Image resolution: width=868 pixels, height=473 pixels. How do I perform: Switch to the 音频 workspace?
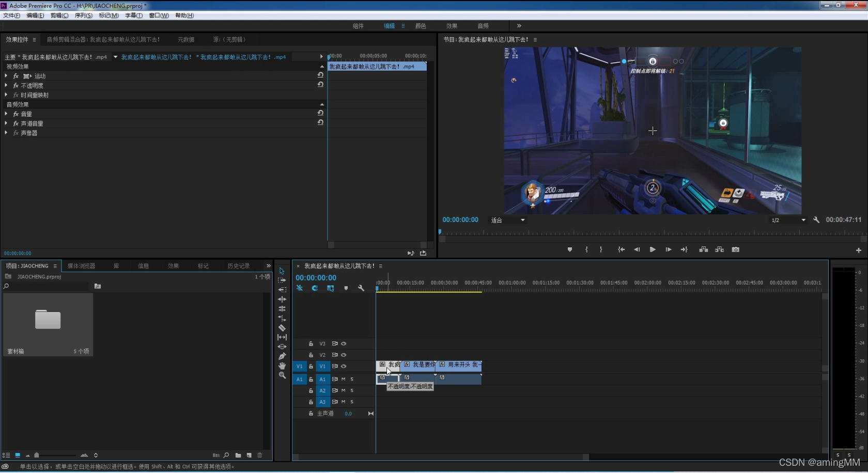[x=483, y=26]
